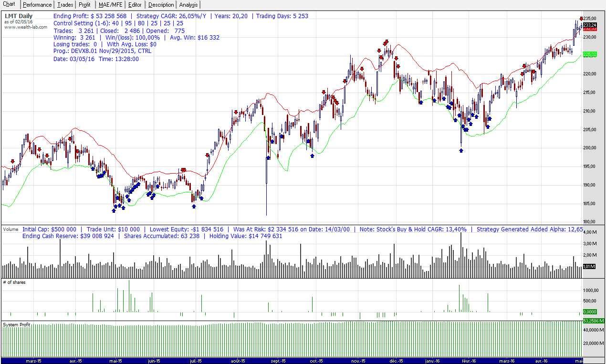View the Description tab

click(x=161, y=5)
